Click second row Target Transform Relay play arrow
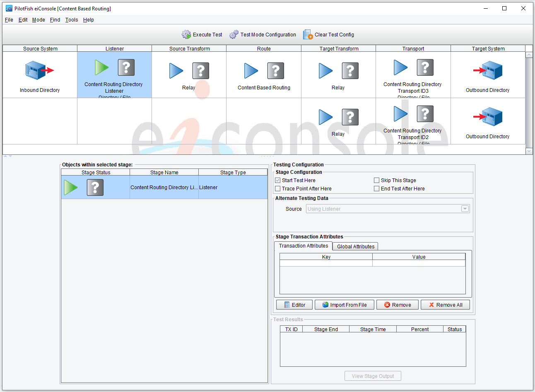 pos(325,117)
